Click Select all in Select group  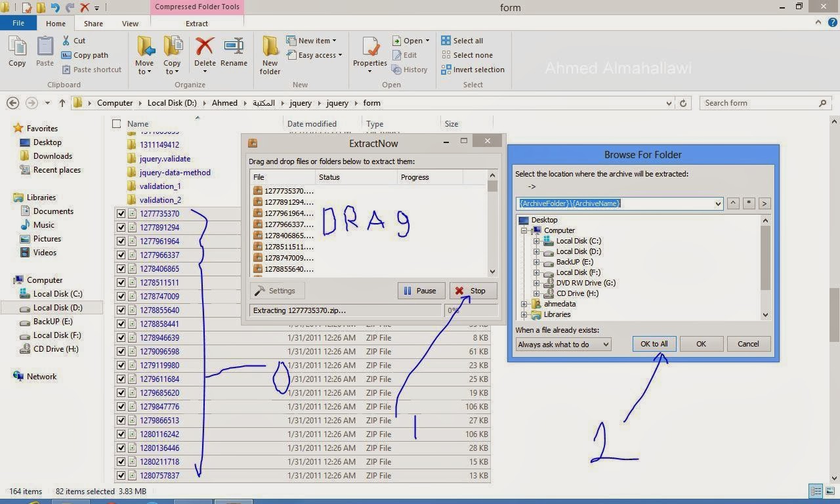[x=462, y=41]
